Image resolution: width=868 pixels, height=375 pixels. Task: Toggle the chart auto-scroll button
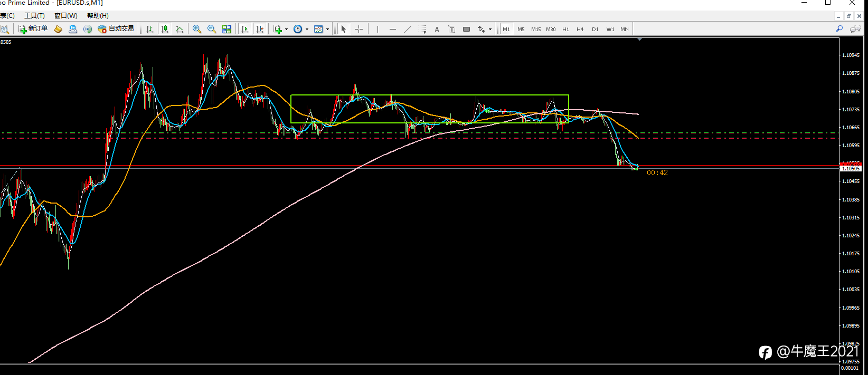(245, 29)
